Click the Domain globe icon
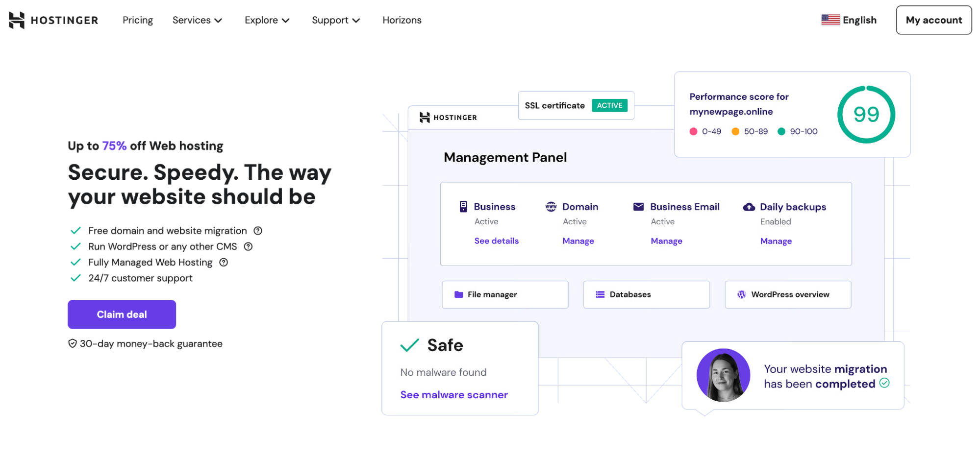The image size is (980, 458). 551,207
